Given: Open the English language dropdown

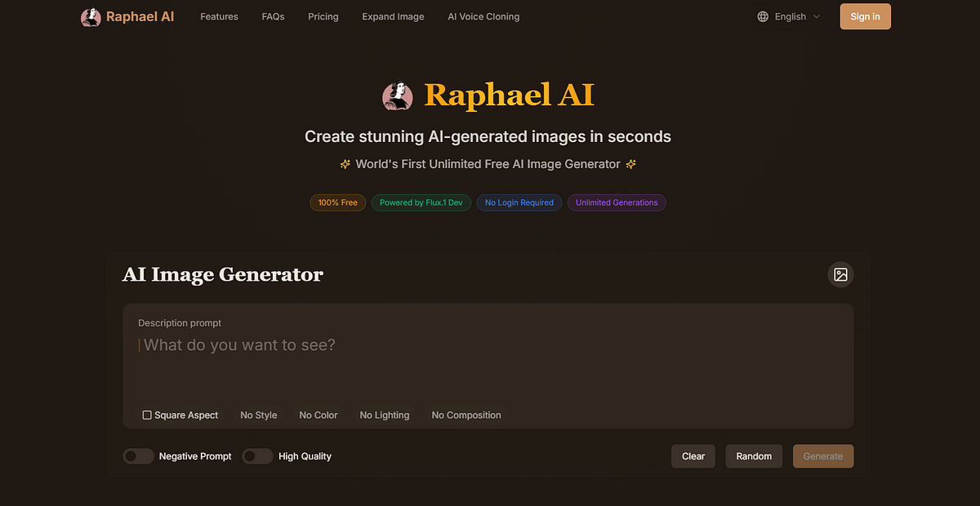Looking at the screenshot, I should click(x=789, y=16).
